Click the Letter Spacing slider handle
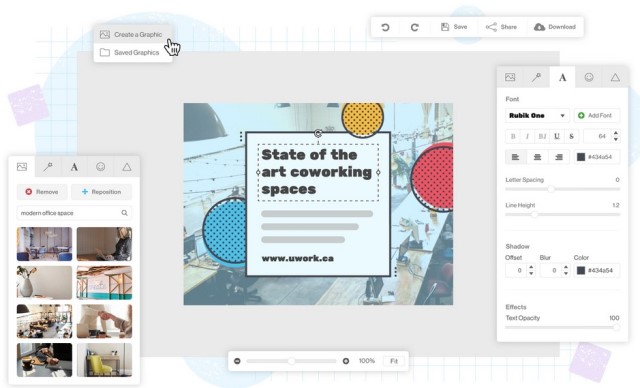 [x=551, y=189]
